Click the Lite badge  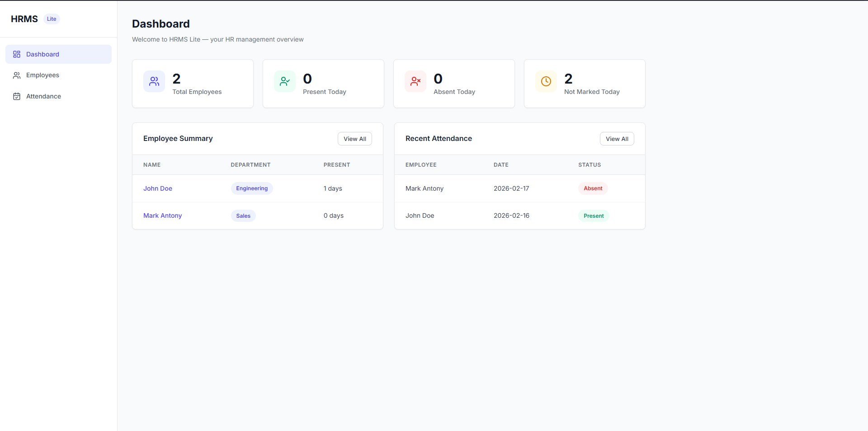(x=52, y=19)
